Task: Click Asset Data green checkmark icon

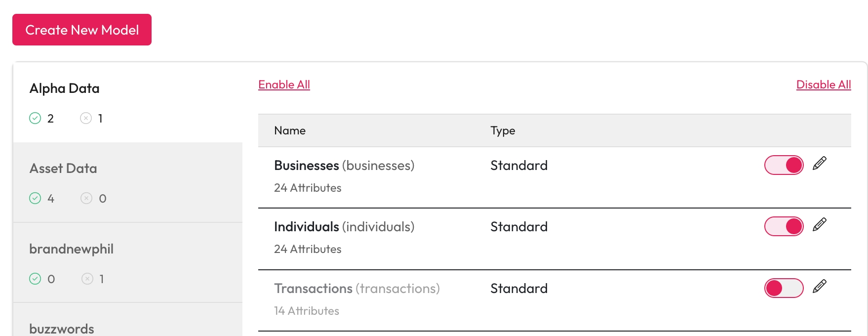Action: pyautogui.click(x=35, y=198)
